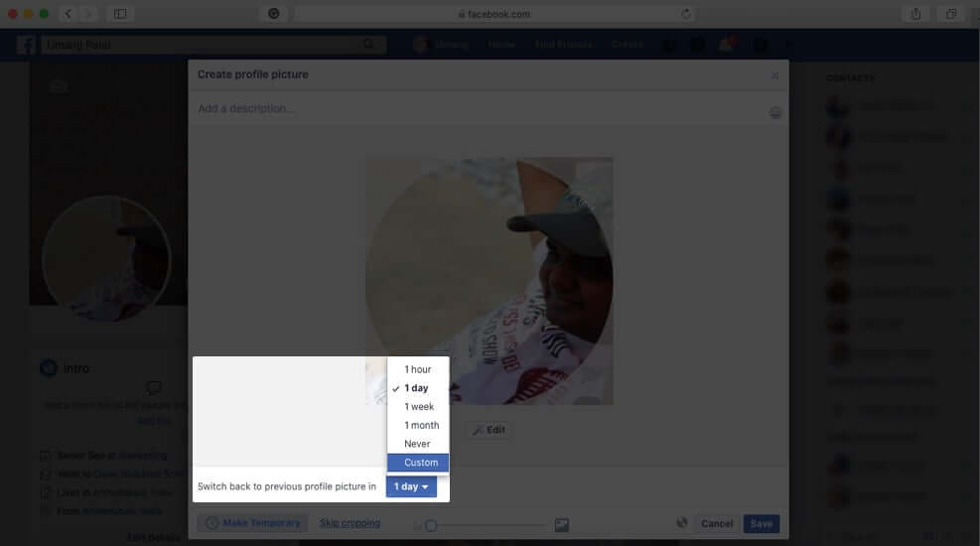Click the Facebook search magnifier
980x546 pixels.
click(x=368, y=44)
